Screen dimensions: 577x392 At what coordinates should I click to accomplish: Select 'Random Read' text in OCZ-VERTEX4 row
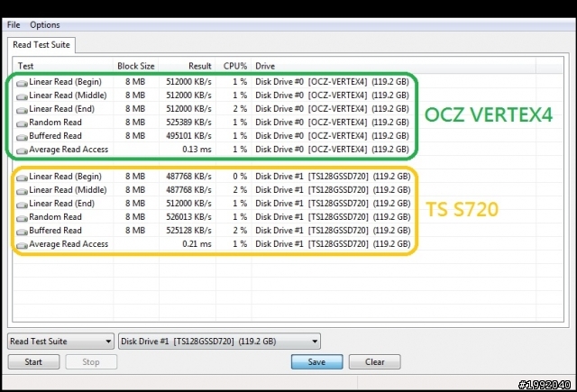coord(56,123)
